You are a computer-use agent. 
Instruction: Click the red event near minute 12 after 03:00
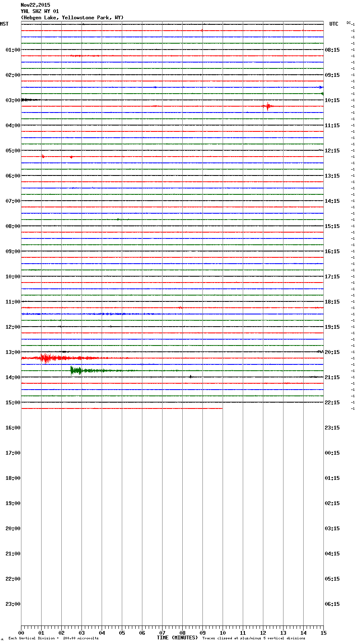pos(268,106)
